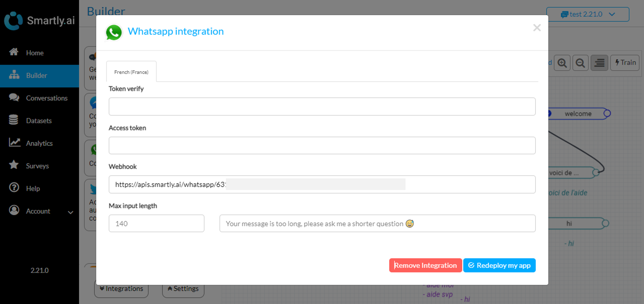Click the zoom out magnifier icon

tap(580, 63)
